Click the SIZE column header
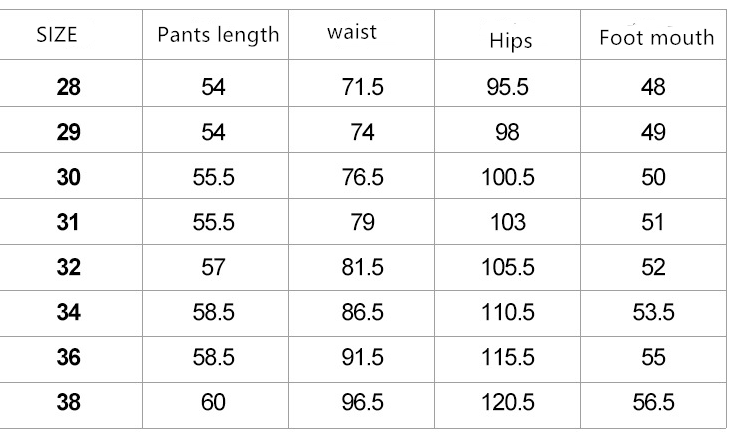 coord(57,36)
